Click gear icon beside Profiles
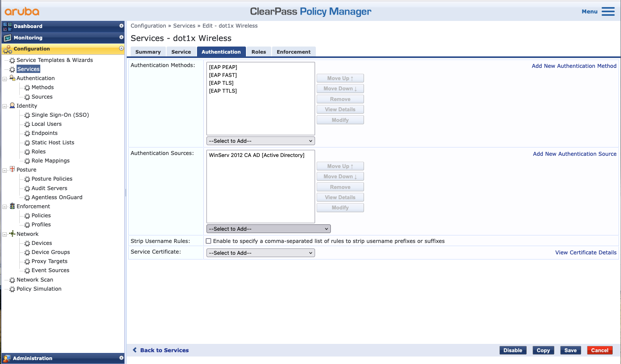The height and width of the screenshot is (364, 621). coord(27,225)
